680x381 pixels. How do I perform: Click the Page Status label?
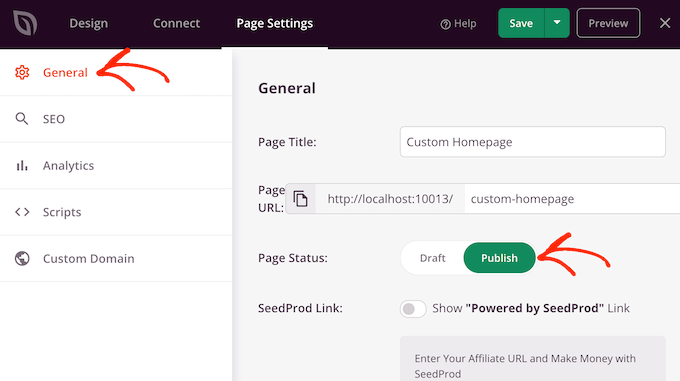pos(293,258)
